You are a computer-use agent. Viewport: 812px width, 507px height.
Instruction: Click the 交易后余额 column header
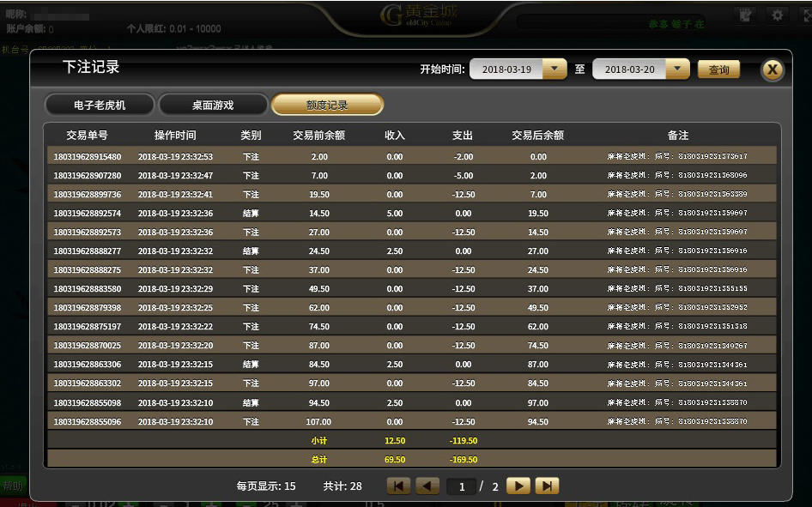coord(537,135)
